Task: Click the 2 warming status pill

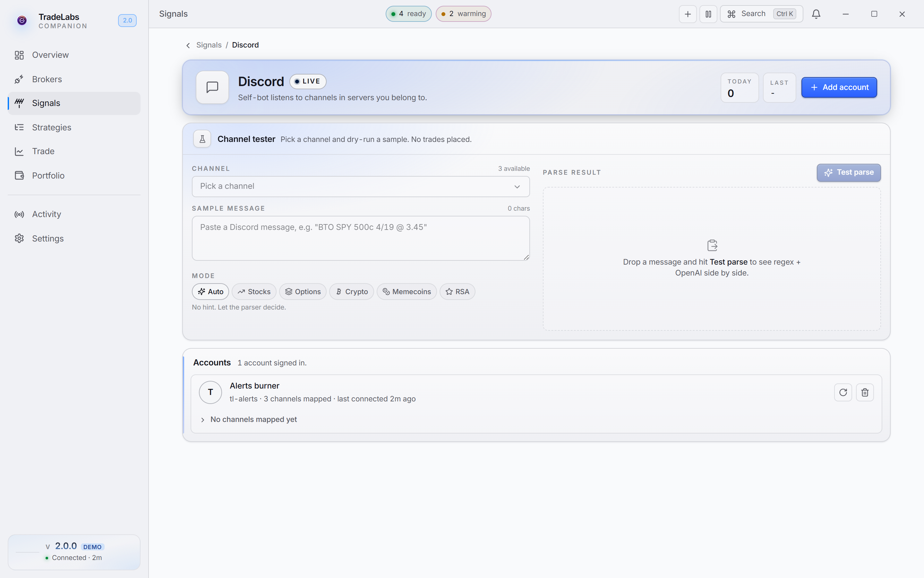Action: click(464, 14)
